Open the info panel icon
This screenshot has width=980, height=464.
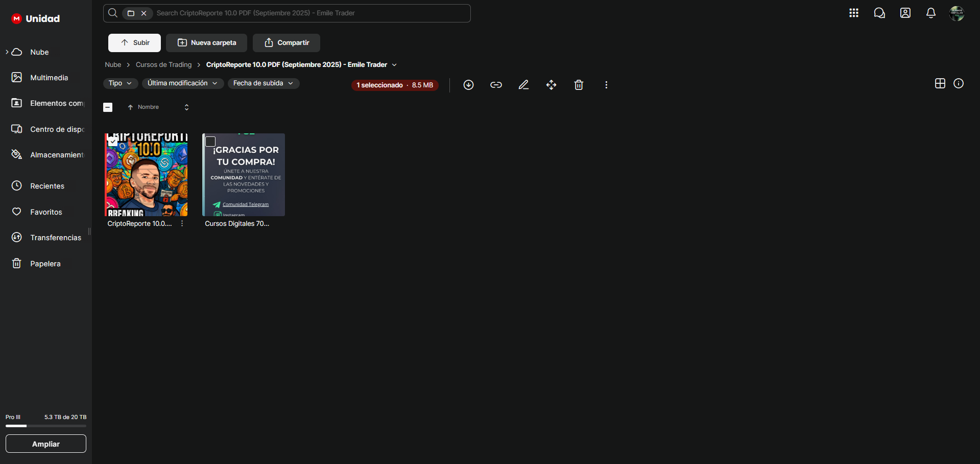point(959,83)
